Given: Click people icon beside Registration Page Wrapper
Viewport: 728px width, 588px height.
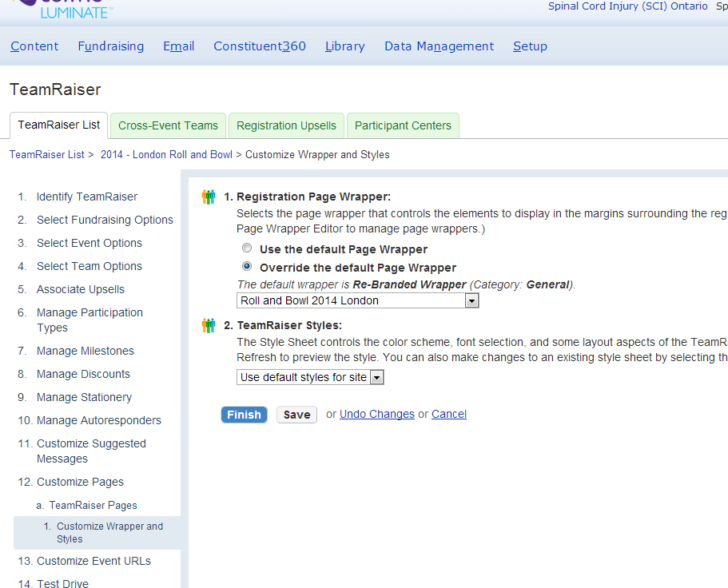Looking at the screenshot, I should pos(209,197).
